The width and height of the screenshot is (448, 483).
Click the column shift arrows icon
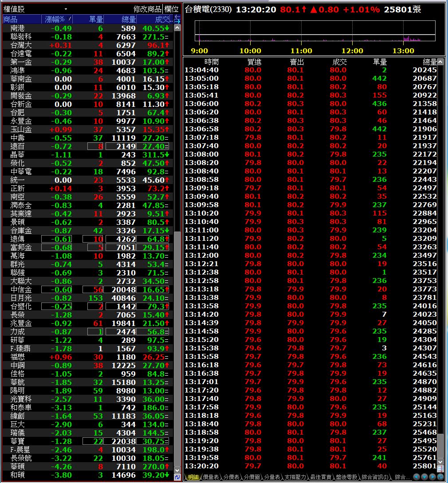[x=177, y=20]
